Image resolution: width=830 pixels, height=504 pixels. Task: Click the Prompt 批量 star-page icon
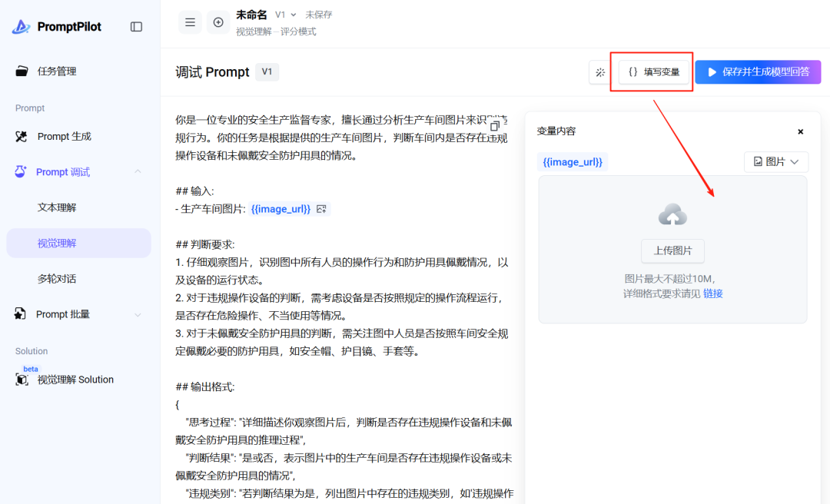(x=20, y=314)
